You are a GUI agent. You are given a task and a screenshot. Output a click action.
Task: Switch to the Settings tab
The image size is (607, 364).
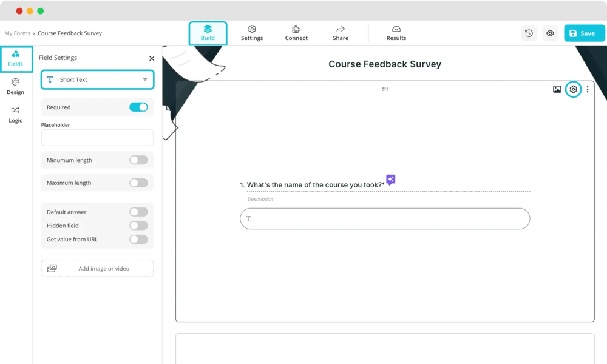pyautogui.click(x=252, y=33)
